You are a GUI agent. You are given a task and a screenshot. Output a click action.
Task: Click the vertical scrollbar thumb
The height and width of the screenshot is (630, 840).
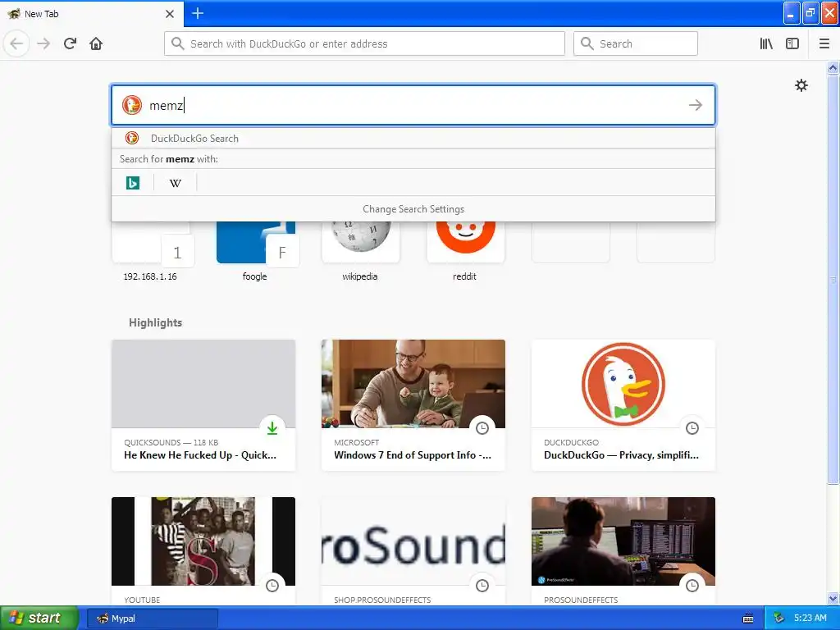point(833,279)
